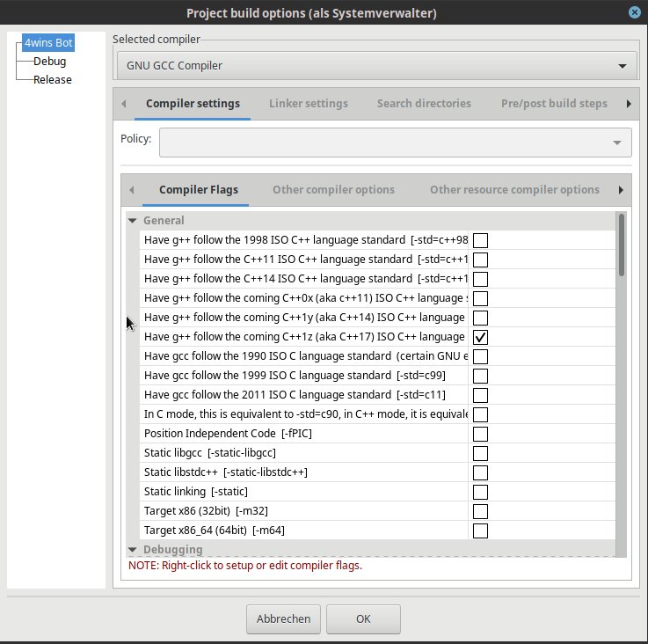Collapse the Debugging flags category
The image size is (648, 644).
point(132,549)
